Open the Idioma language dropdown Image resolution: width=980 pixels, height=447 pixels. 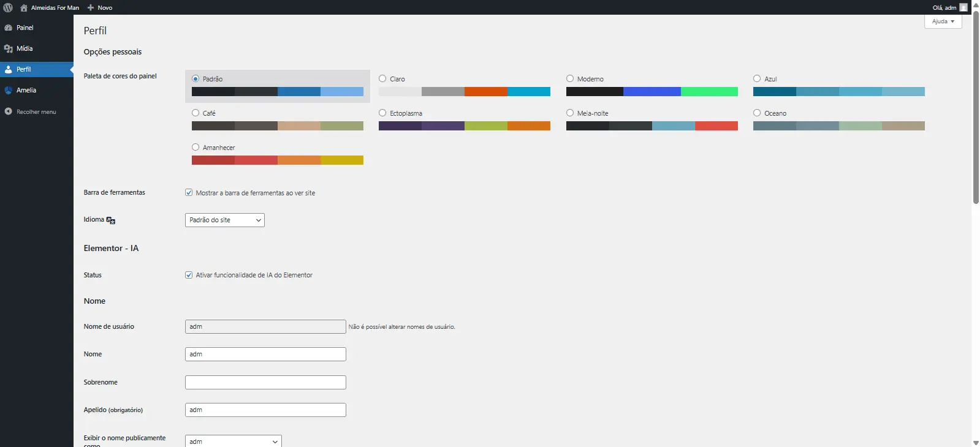point(224,220)
